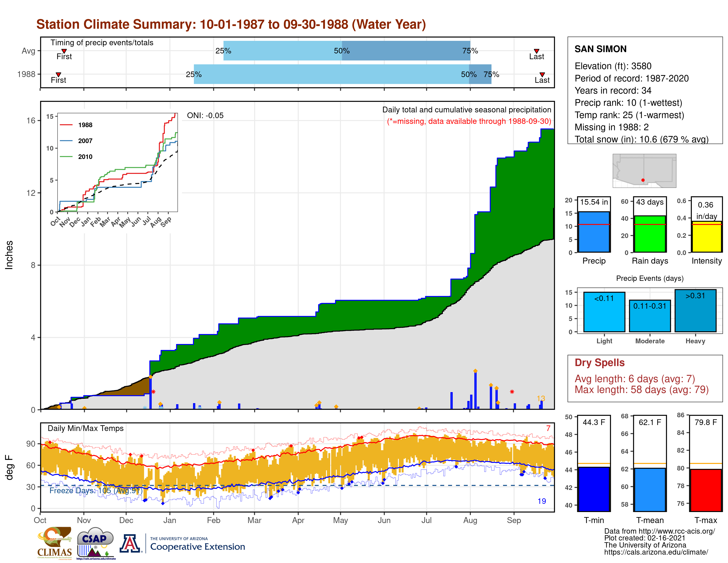Click the CLIMAS logo
The width and height of the screenshot is (728, 563).
tap(55, 543)
